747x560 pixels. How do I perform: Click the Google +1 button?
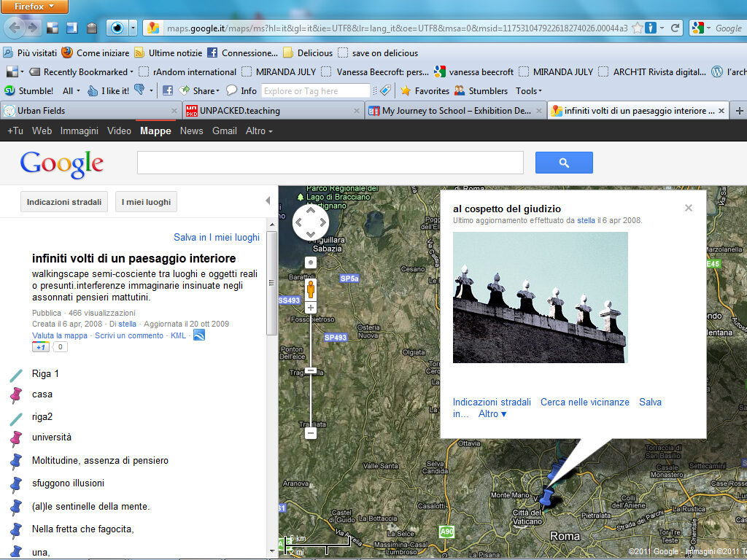point(42,347)
